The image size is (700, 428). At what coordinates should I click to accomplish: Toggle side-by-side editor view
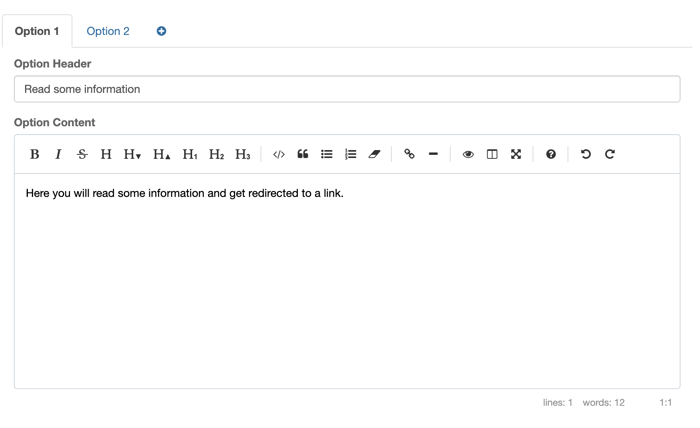[x=492, y=154]
